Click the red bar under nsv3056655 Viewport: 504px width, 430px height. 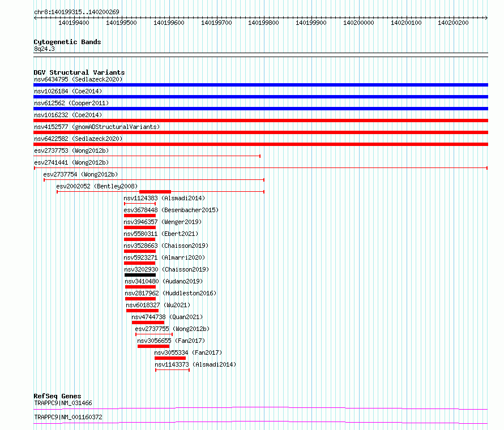153,346
